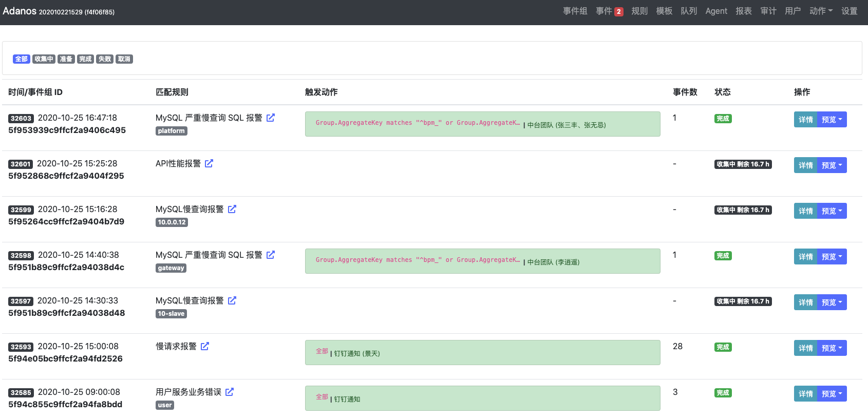Expand 预览 dropdown for row 32603
The width and height of the screenshot is (868, 418).
click(x=832, y=120)
